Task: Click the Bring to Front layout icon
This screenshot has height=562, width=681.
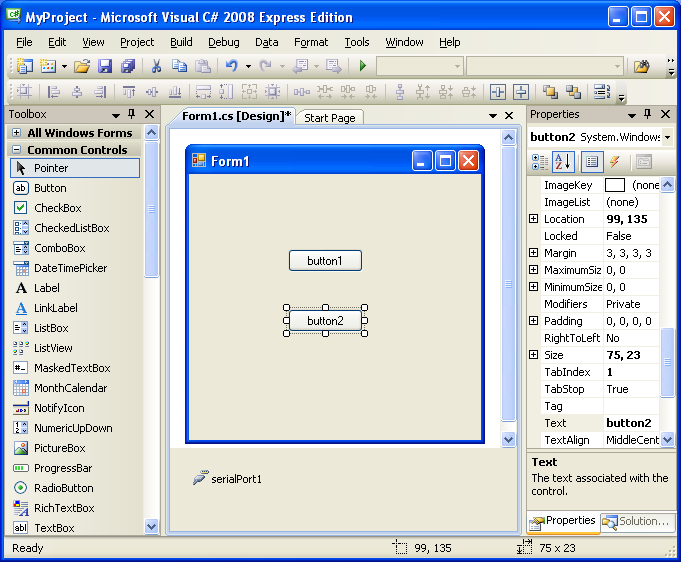Action: (x=550, y=92)
